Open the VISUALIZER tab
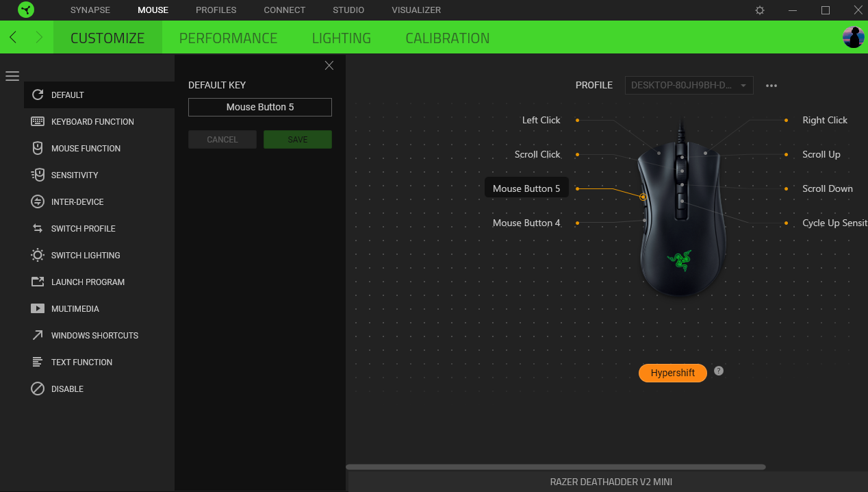868x492 pixels. pos(416,10)
